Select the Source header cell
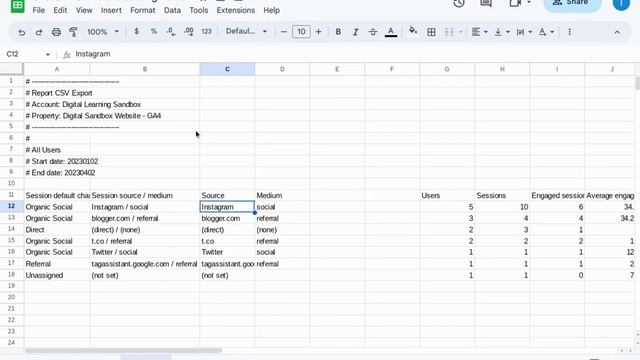 [227, 196]
